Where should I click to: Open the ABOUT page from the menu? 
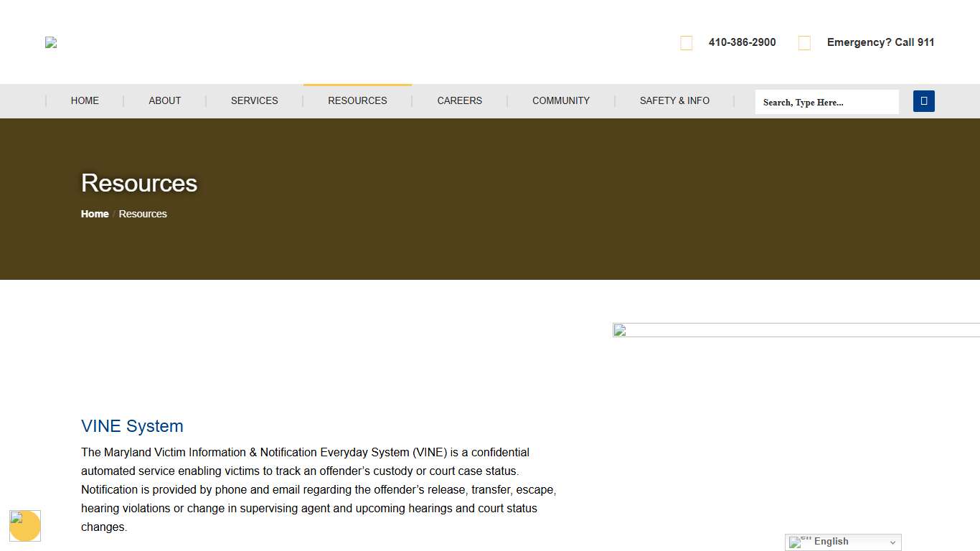[164, 100]
